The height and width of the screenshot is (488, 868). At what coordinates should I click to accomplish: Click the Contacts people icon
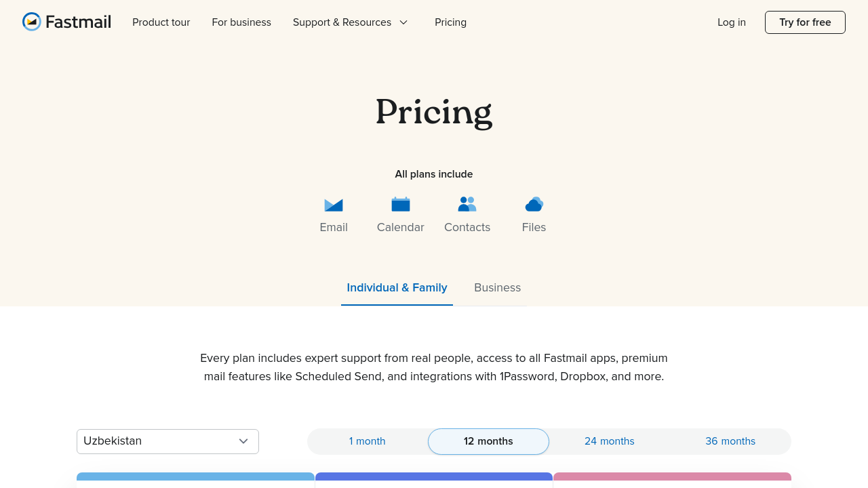click(x=467, y=204)
